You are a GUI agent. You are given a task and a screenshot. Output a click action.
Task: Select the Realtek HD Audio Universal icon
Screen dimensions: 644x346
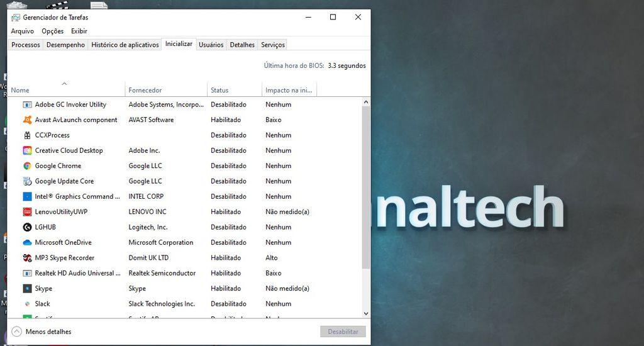(27, 273)
